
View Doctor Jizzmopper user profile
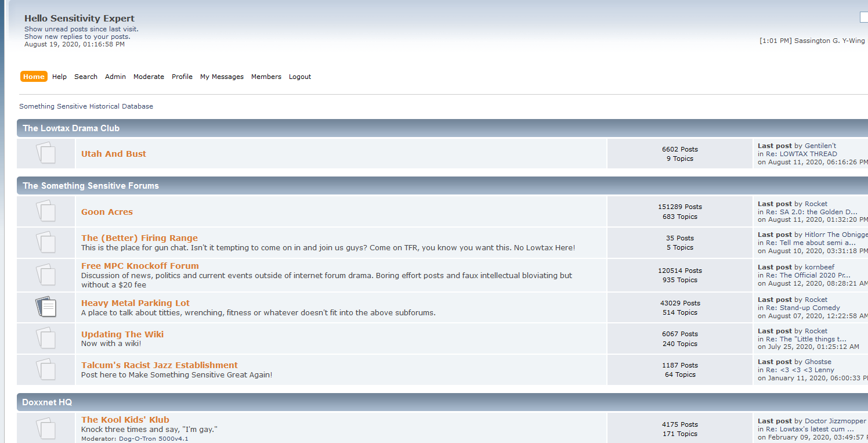click(836, 421)
